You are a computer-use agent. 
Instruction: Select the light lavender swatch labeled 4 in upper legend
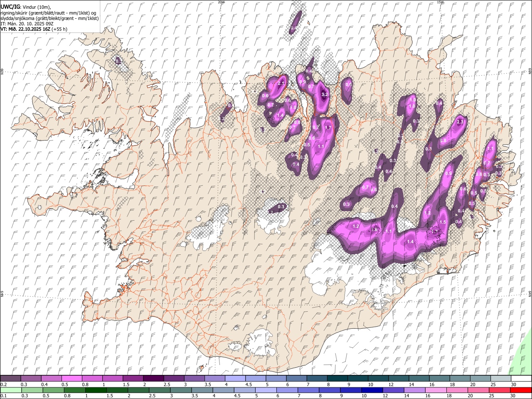pos(235,378)
